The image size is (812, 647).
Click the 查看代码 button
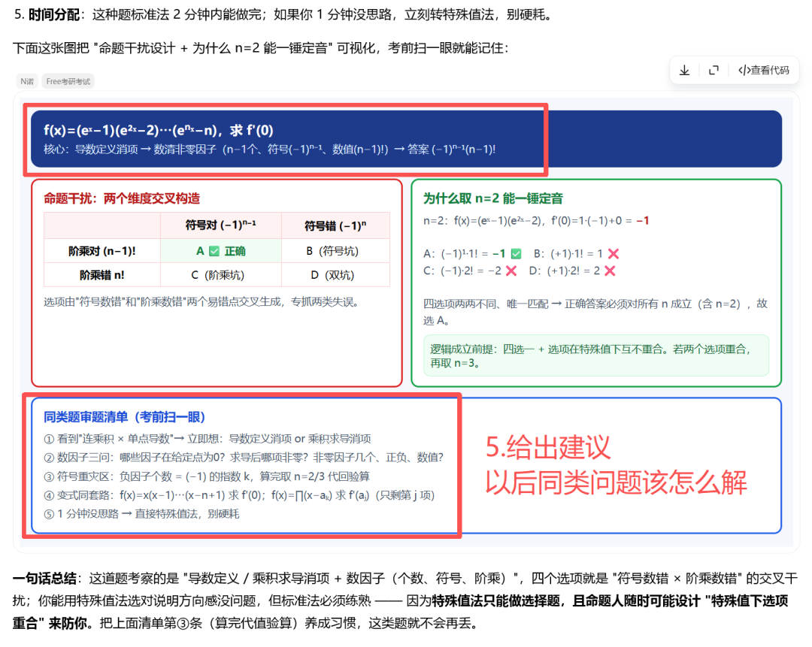764,71
